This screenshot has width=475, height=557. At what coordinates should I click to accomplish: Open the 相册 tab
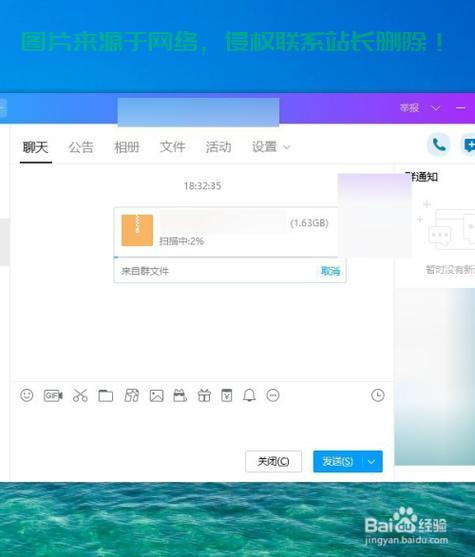coord(127,147)
